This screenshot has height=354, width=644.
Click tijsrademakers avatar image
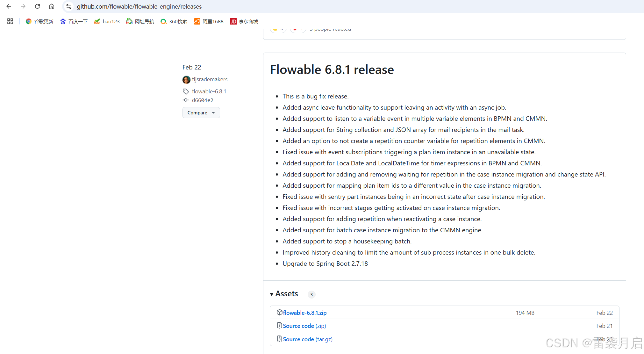[186, 79]
